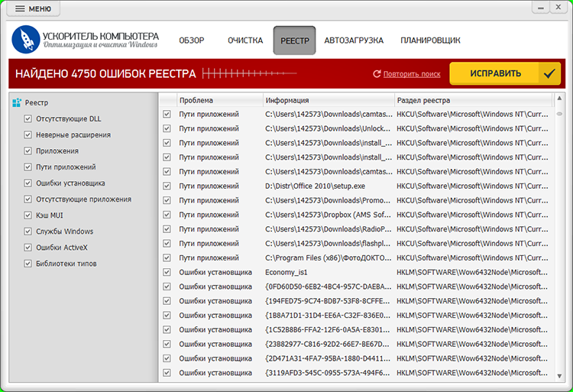Screen dimensions: 573x392
Task: Toggle the Кэш MUI checkbox
Action: (28, 215)
